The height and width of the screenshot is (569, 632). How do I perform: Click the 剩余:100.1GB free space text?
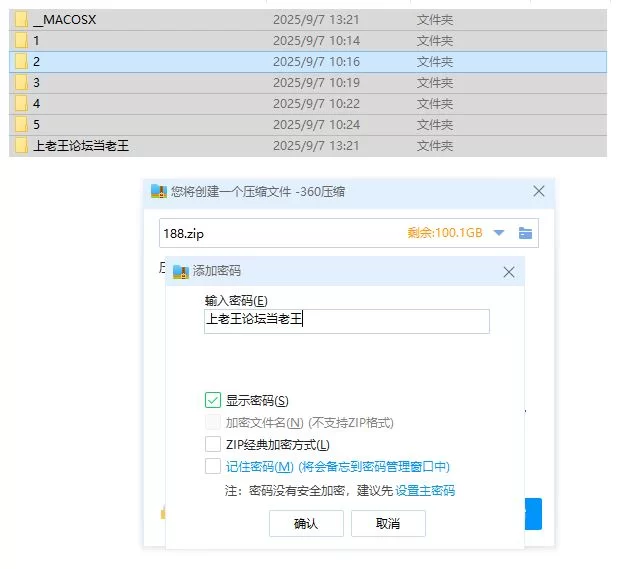[445, 233]
